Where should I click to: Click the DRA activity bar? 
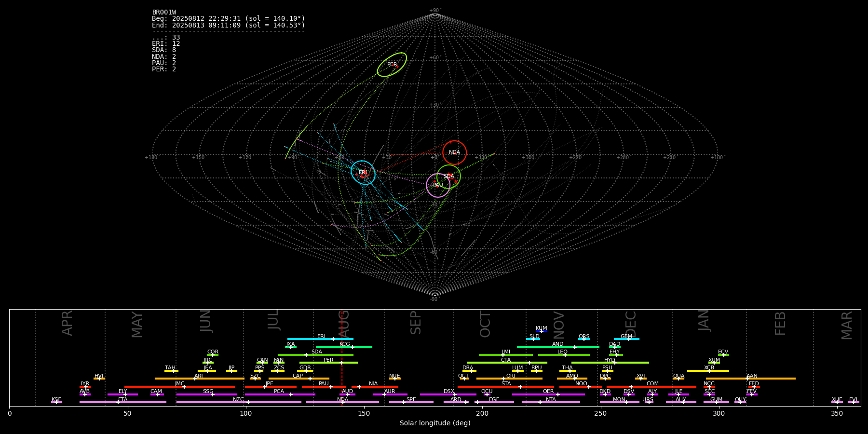(x=469, y=371)
